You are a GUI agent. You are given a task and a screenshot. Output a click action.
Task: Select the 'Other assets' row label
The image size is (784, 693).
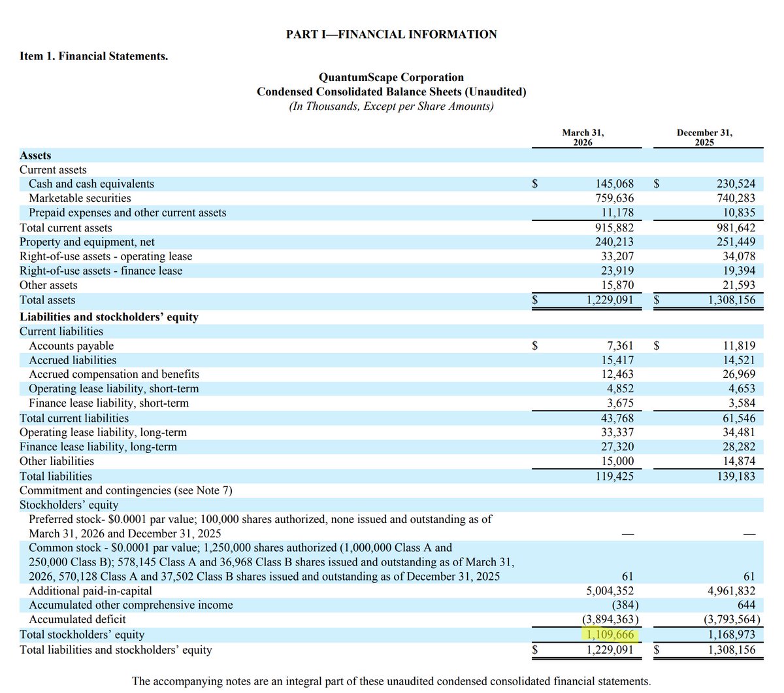pyautogui.click(x=48, y=285)
